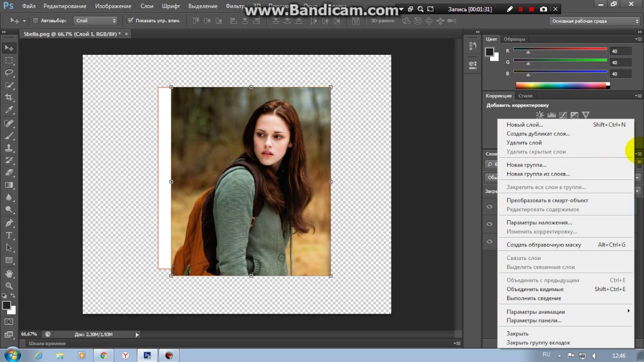The width and height of the screenshot is (644, 362).
Task: Add a Vibrance adjustment
Action: (586, 115)
